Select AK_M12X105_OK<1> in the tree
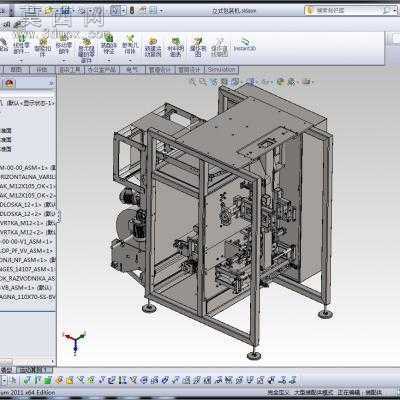 [x=28, y=186]
